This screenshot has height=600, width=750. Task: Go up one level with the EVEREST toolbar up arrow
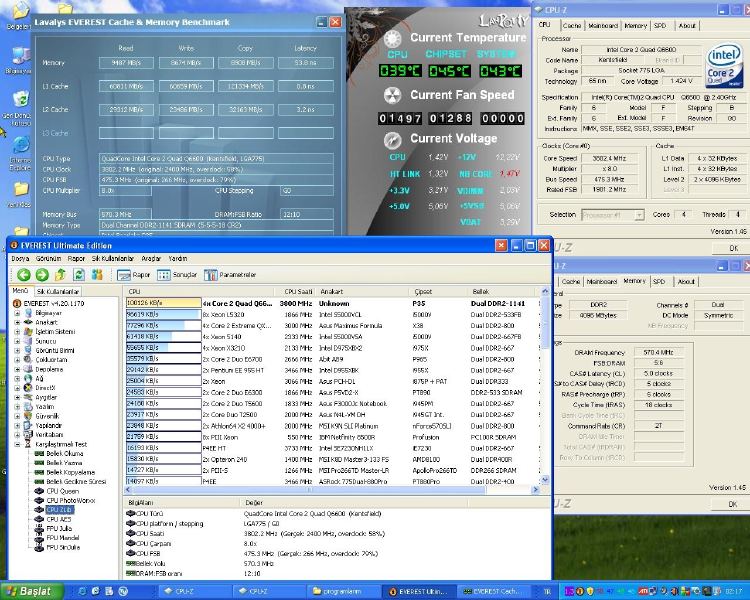coord(60,275)
